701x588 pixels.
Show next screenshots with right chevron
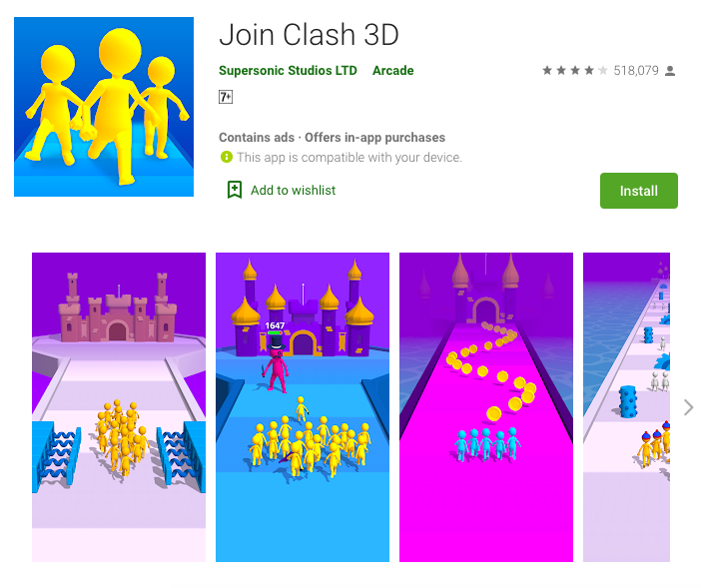[x=688, y=407]
